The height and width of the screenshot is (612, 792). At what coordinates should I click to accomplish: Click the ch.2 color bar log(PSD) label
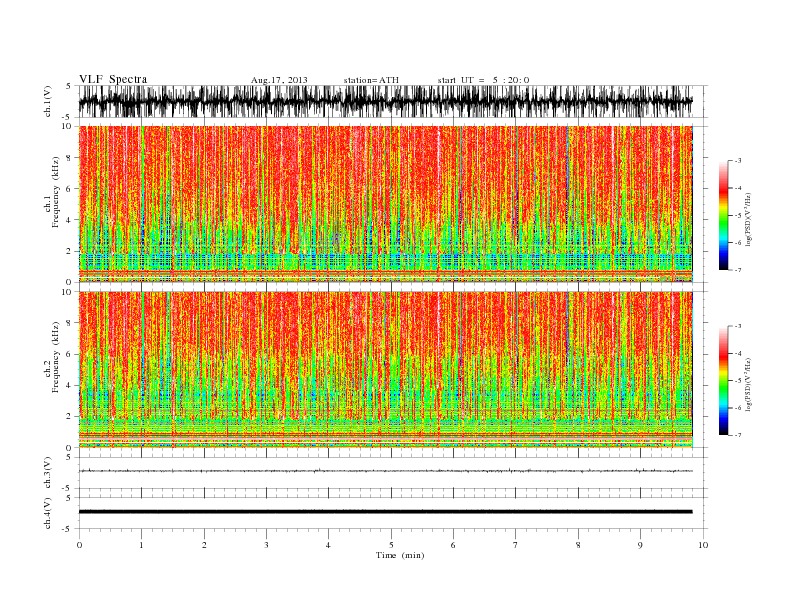pyautogui.click(x=749, y=385)
